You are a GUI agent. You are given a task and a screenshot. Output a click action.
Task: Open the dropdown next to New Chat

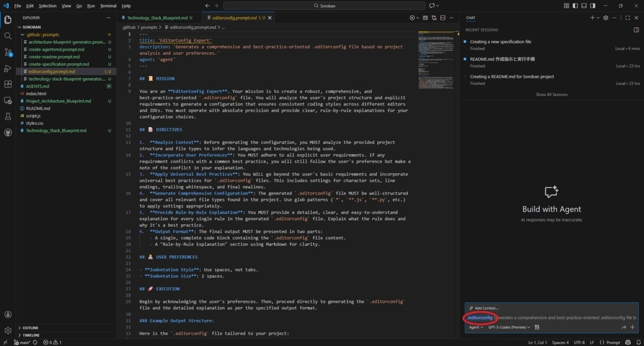[x=598, y=18]
